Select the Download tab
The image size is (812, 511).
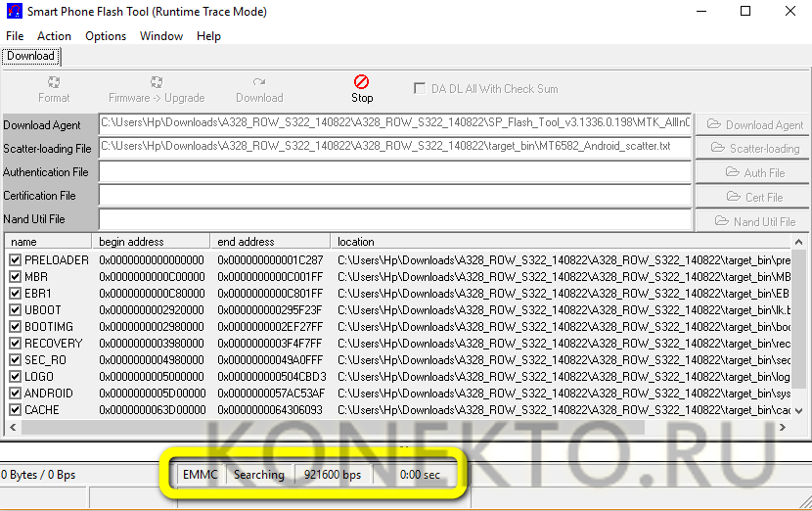[x=30, y=56]
